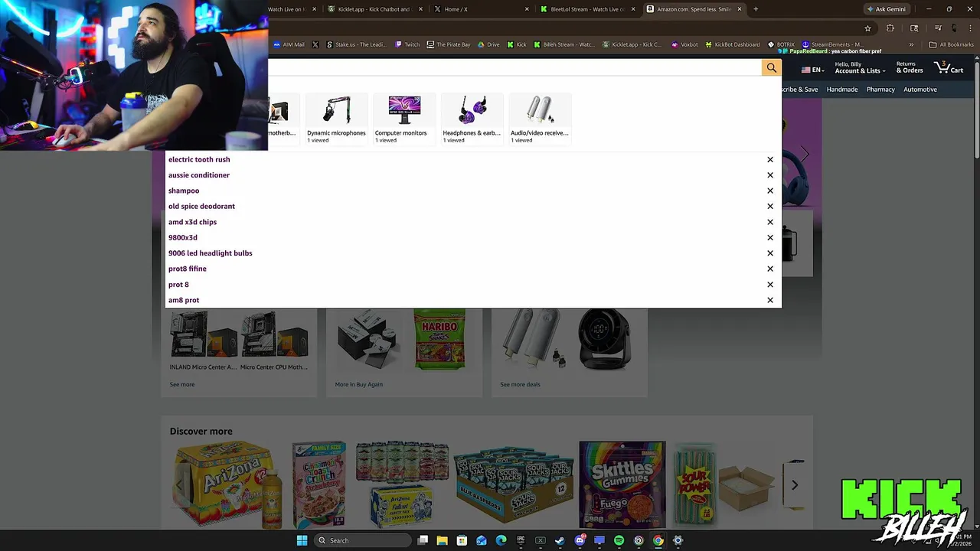Open the shopping Cart icon
This screenshot has height=551, width=980.
pos(949,68)
